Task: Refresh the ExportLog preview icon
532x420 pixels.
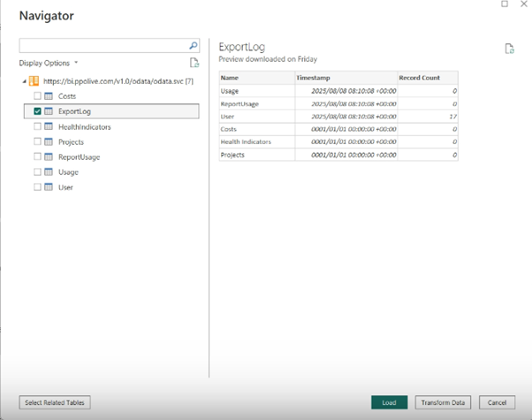Action: click(x=509, y=49)
